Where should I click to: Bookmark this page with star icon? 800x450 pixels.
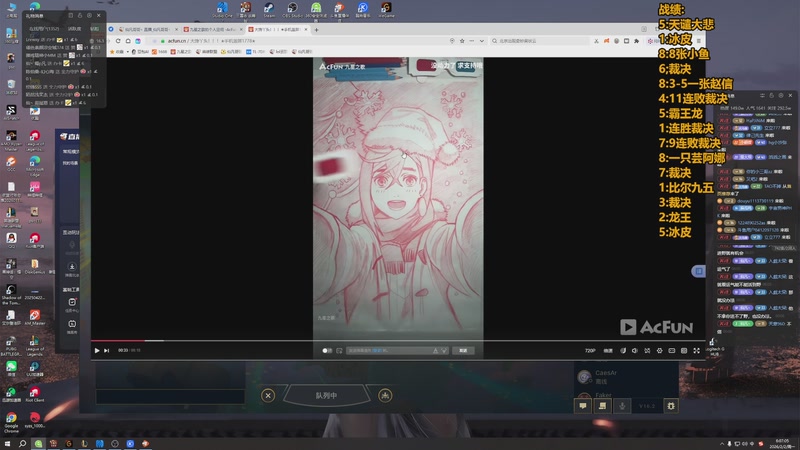462,41
